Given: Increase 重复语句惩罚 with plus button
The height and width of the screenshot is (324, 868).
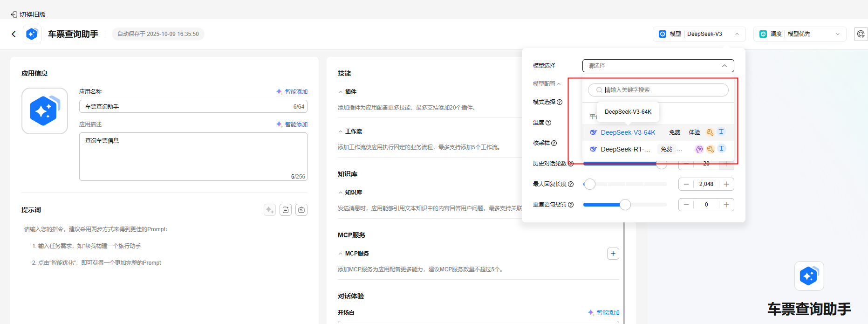Looking at the screenshot, I should coord(726,205).
